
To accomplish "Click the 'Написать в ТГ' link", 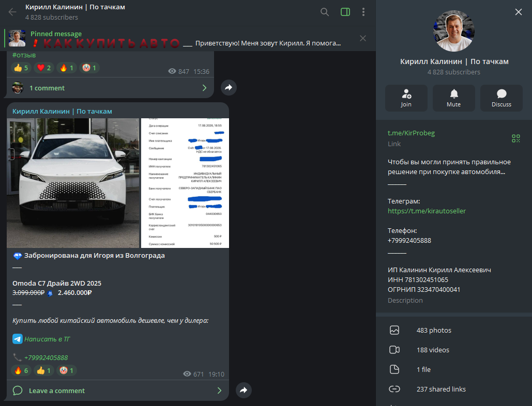I will click(47, 339).
